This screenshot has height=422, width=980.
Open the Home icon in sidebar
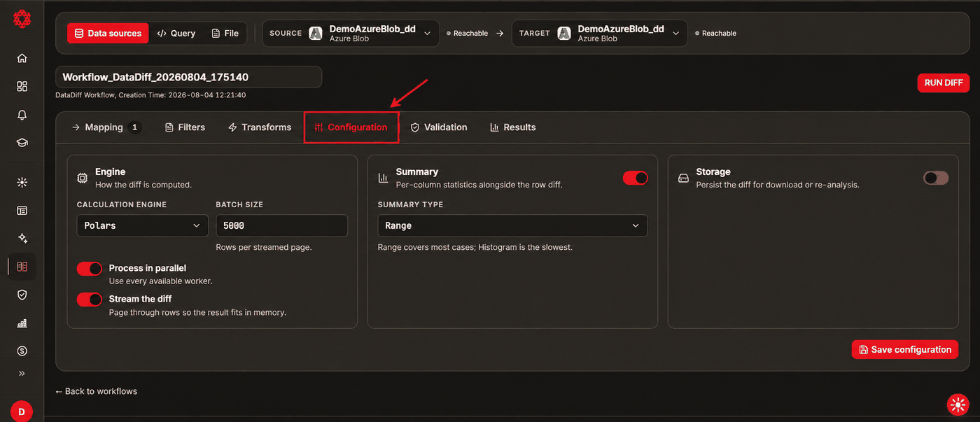pyautogui.click(x=22, y=59)
